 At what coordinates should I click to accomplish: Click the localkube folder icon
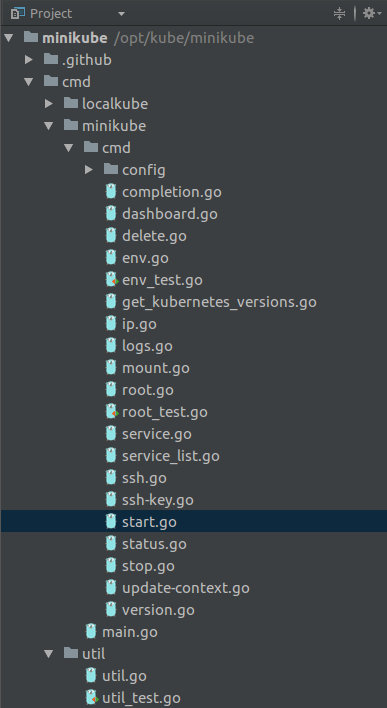71,103
